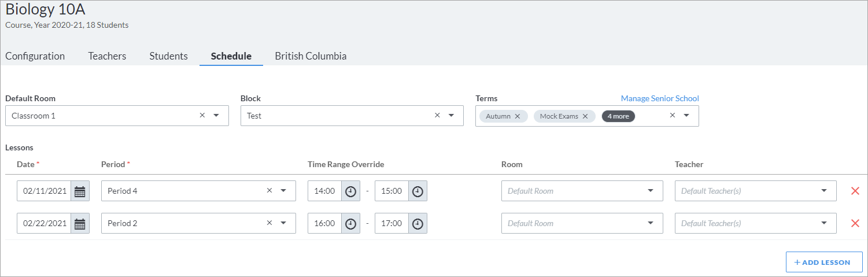Image resolution: width=868 pixels, height=277 pixels.
Task: Open calendar picker for 02/11/2021 date
Action: tap(80, 191)
